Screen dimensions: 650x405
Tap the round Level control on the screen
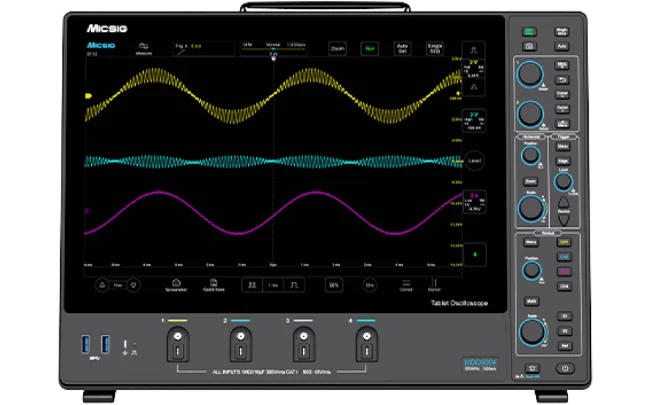tap(474, 160)
